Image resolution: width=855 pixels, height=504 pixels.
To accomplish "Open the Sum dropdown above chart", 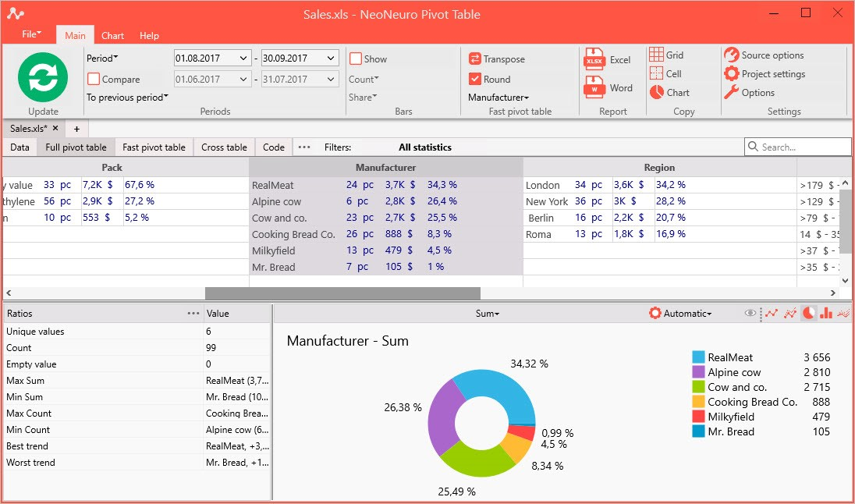I will 487,314.
